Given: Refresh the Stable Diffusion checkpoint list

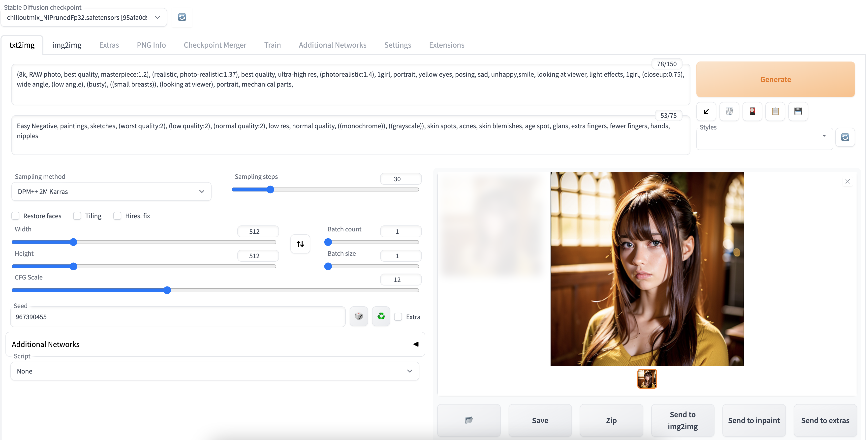Looking at the screenshot, I should tap(182, 17).
